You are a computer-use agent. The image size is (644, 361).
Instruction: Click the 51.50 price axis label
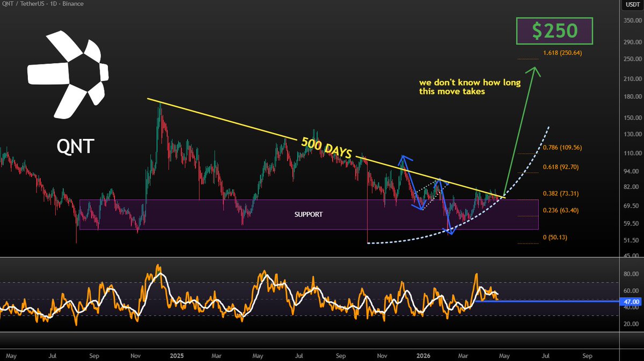click(630, 241)
